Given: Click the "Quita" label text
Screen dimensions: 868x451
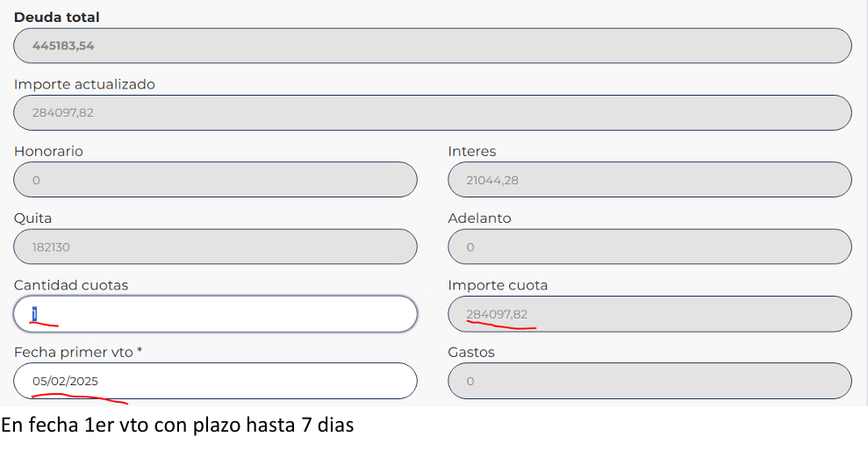Looking at the screenshot, I should 32,218.
